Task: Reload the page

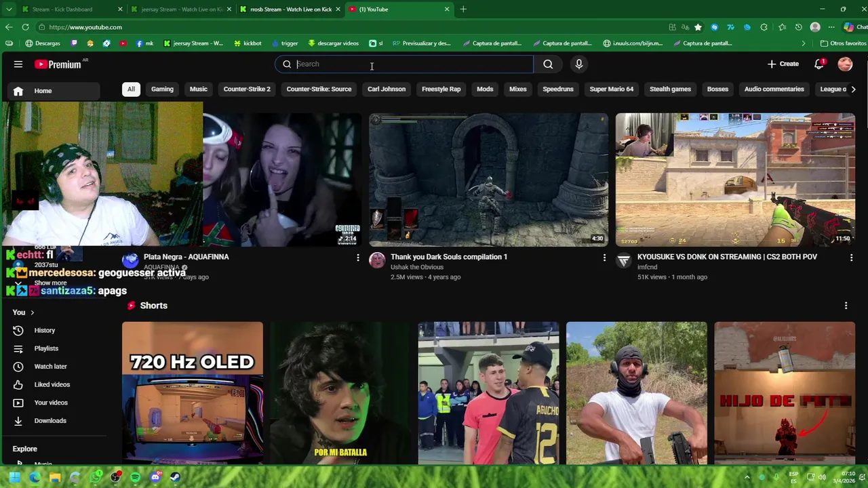Action: coord(25,27)
